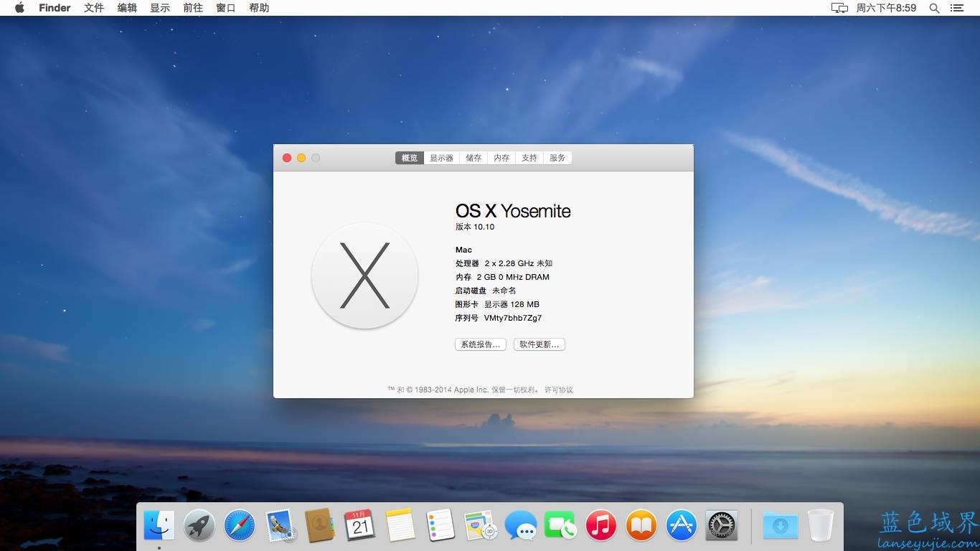Viewport: 980px width, 551px height.
Task: Open the 前往 menu
Action: pyautogui.click(x=193, y=8)
